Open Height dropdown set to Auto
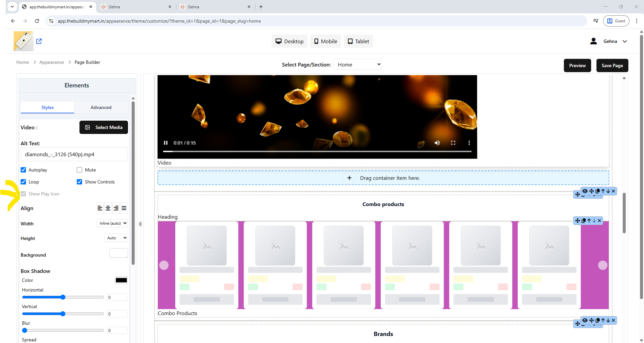Image resolution: width=644 pixels, height=343 pixels. pos(116,238)
